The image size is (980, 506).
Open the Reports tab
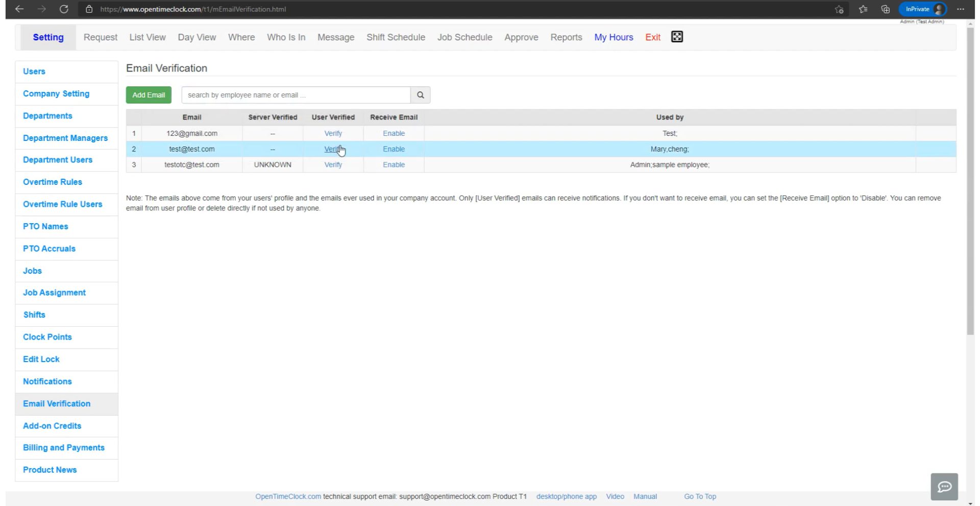click(x=566, y=37)
